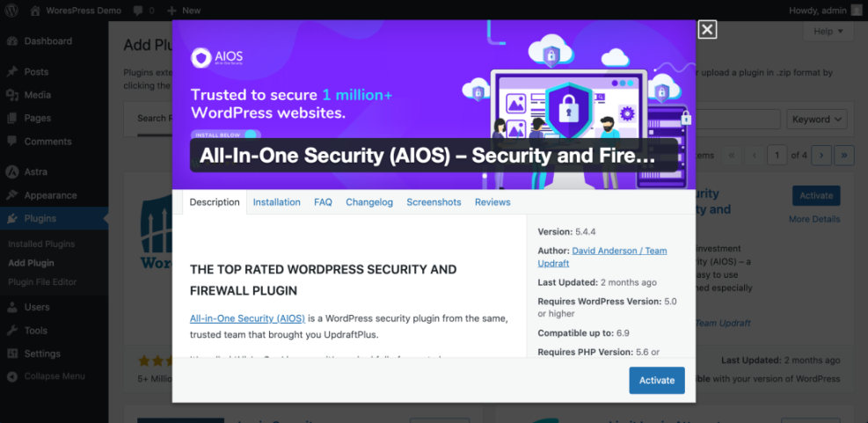
Task: Click the Astra logo icon
Action: [x=12, y=172]
